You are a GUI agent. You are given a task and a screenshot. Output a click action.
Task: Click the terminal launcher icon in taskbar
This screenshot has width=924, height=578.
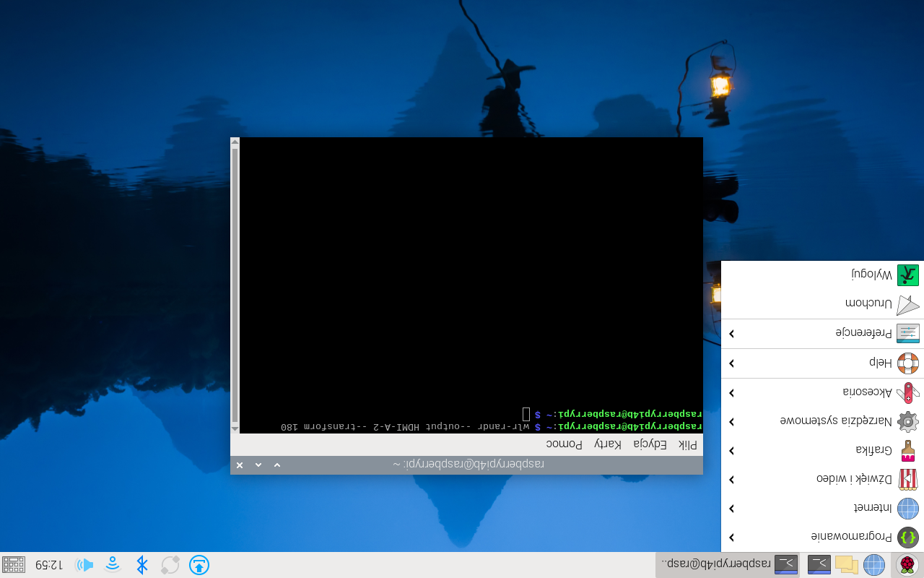click(x=819, y=564)
